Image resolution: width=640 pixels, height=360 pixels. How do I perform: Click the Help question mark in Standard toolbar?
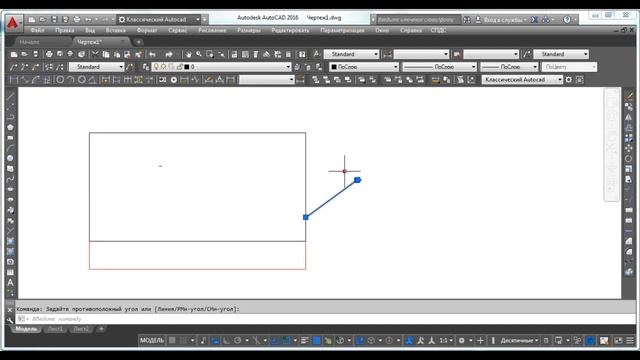click(302, 54)
